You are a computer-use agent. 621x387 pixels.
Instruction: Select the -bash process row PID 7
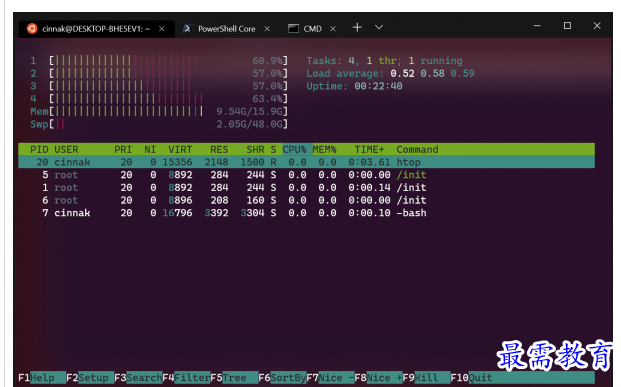click(x=306, y=213)
